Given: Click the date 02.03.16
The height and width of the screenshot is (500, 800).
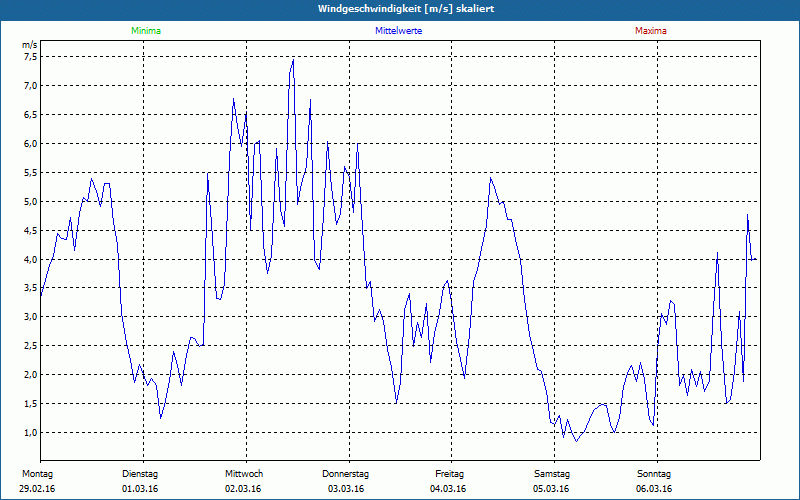Looking at the screenshot, I should (x=243, y=489).
